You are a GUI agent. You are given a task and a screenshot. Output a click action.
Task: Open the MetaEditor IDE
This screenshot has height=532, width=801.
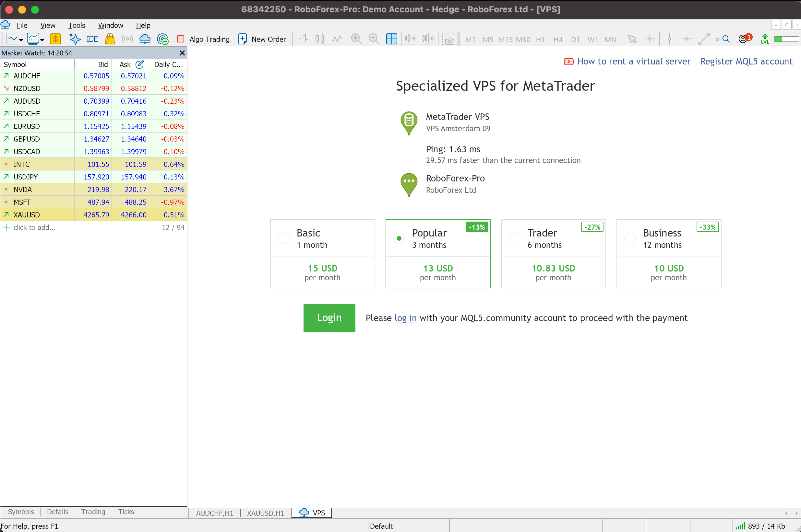(x=92, y=39)
